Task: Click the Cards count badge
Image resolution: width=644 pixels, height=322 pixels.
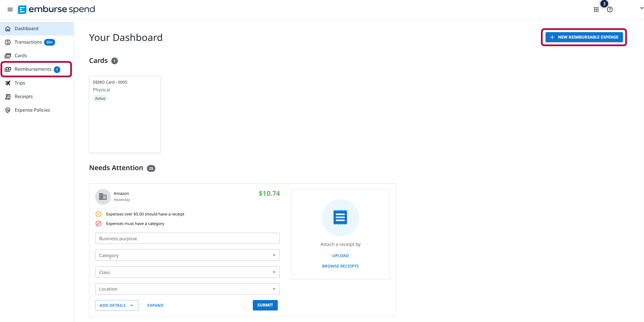Action: [x=114, y=61]
